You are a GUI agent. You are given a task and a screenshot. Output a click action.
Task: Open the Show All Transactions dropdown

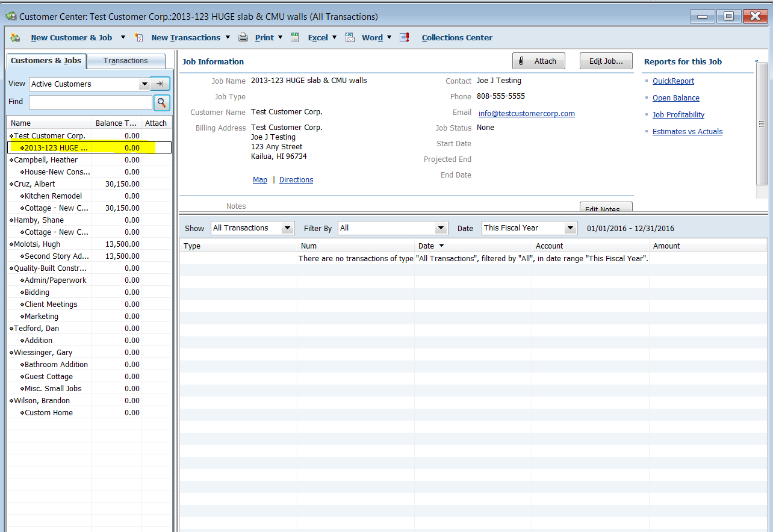point(288,228)
